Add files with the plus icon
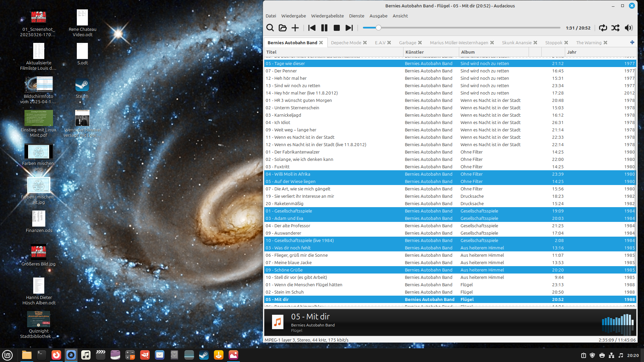Image resolution: width=644 pixels, height=362 pixels. pyautogui.click(x=295, y=28)
